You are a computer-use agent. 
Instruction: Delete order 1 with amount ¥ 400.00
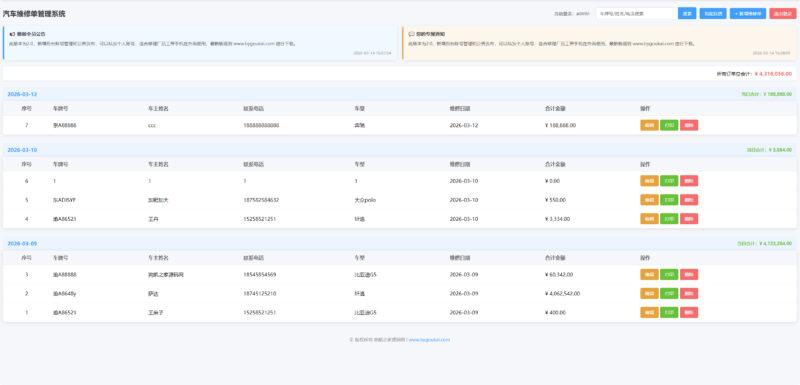pyautogui.click(x=689, y=313)
